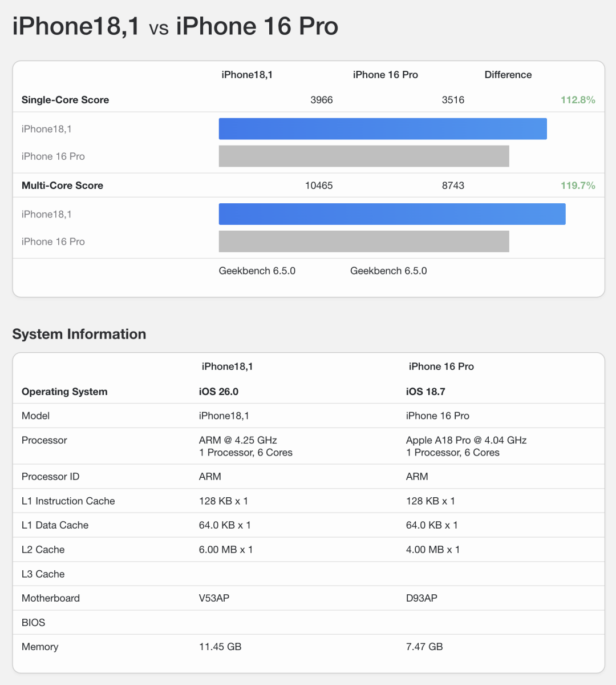Click the '6.00 MB x 1' L2 cache value
The height and width of the screenshot is (685, 616).
(226, 550)
